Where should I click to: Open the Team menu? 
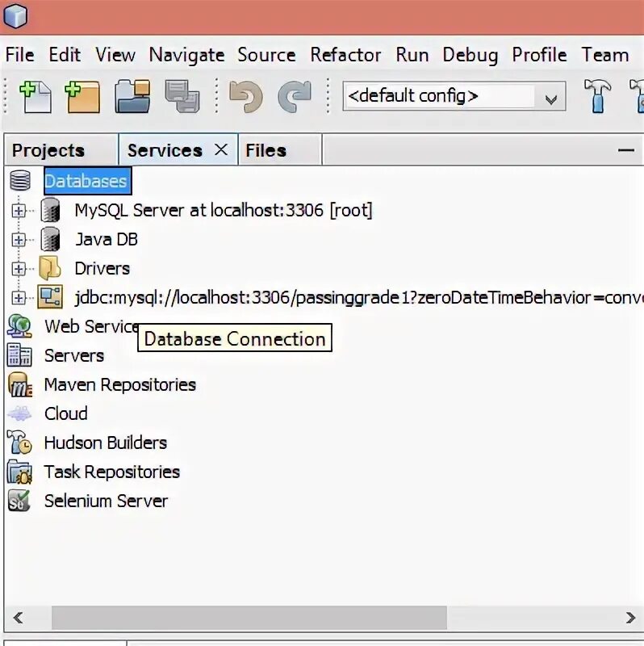[x=605, y=55]
